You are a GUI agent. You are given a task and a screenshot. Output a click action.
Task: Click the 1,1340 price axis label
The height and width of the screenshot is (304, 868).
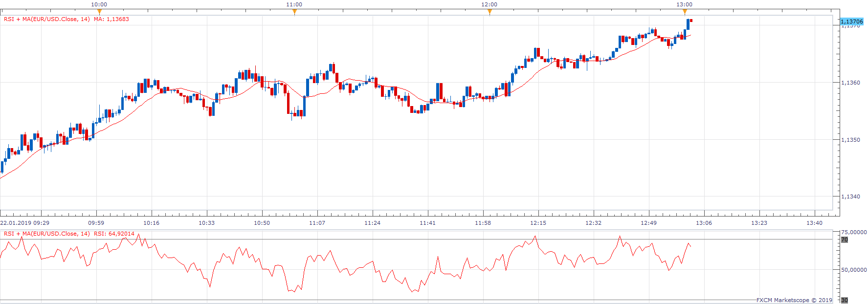point(850,196)
